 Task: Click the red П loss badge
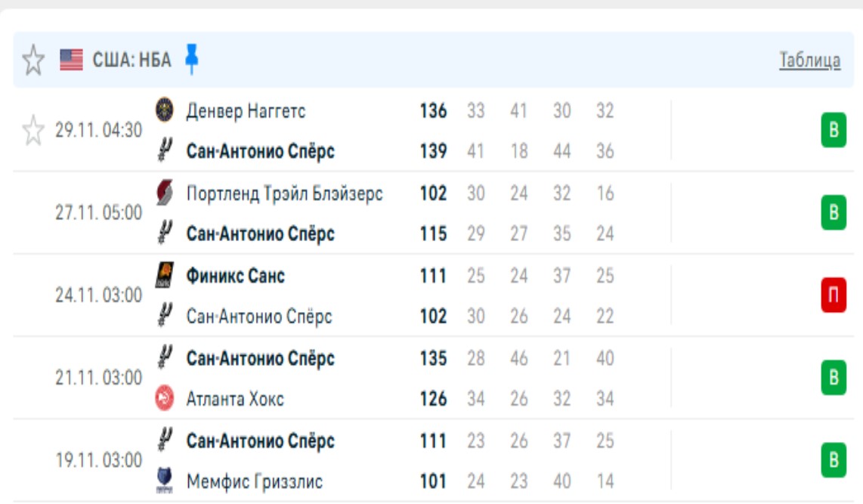click(834, 295)
